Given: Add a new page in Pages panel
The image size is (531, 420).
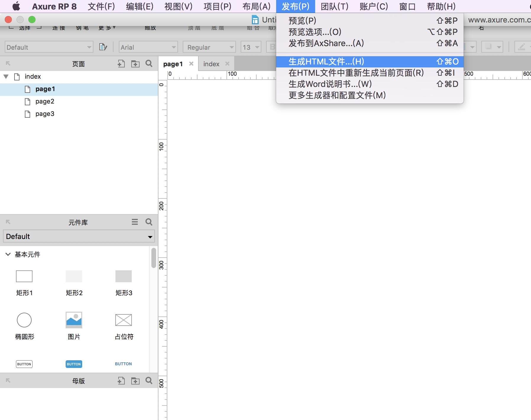Looking at the screenshot, I should (x=121, y=64).
